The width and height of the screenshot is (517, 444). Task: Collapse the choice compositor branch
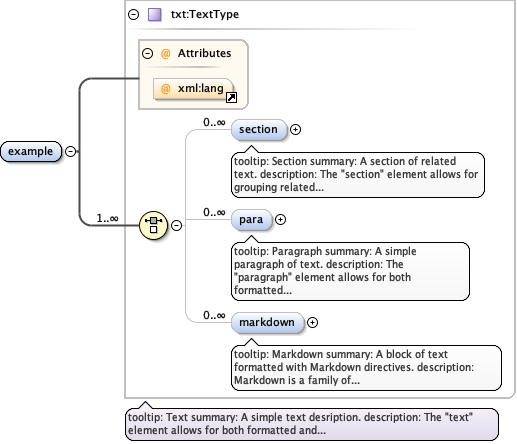coord(176,225)
